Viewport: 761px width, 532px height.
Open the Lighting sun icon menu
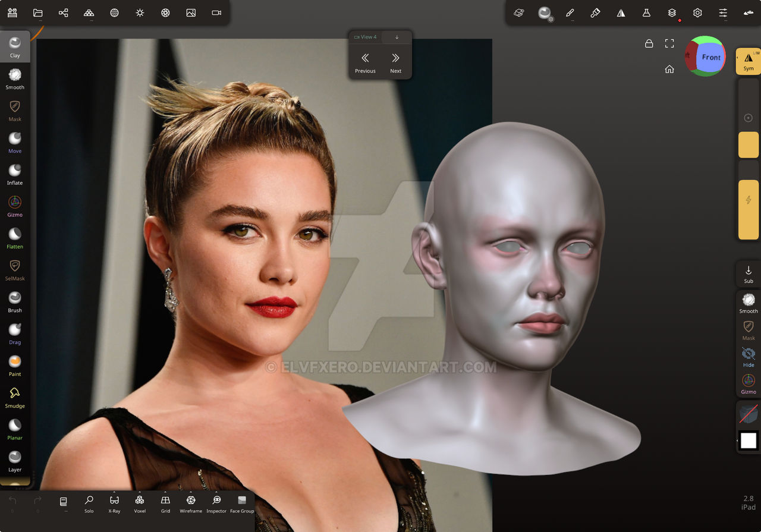click(140, 12)
